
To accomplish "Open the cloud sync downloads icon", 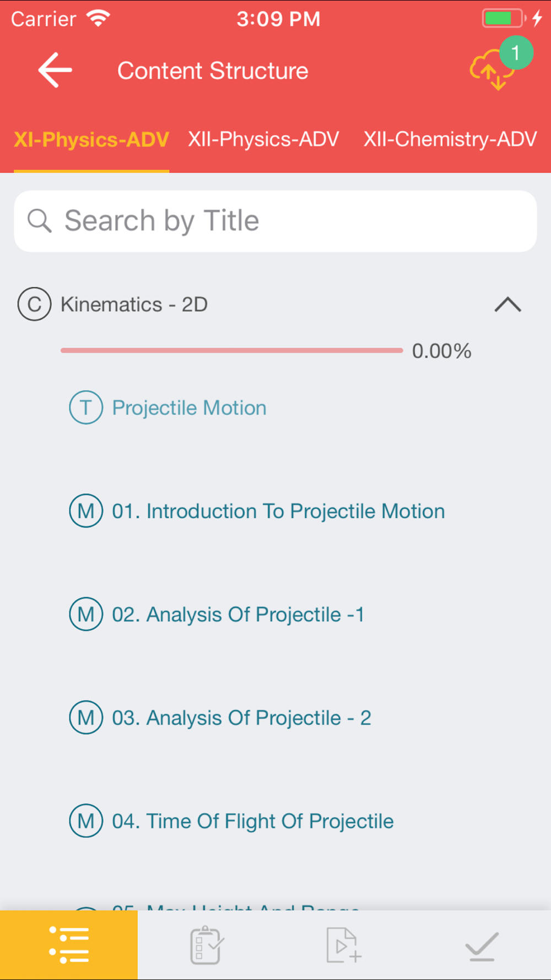I will [492, 71].
